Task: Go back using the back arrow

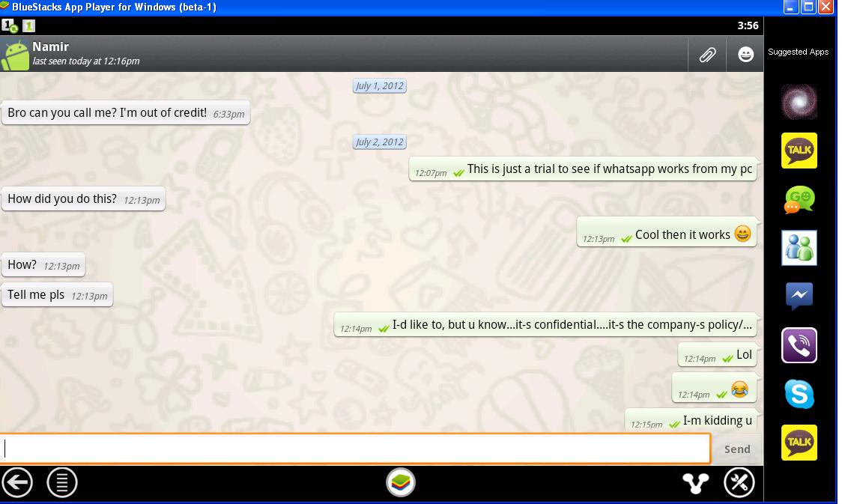Action: pyautogui.click(x=17, y=482)
